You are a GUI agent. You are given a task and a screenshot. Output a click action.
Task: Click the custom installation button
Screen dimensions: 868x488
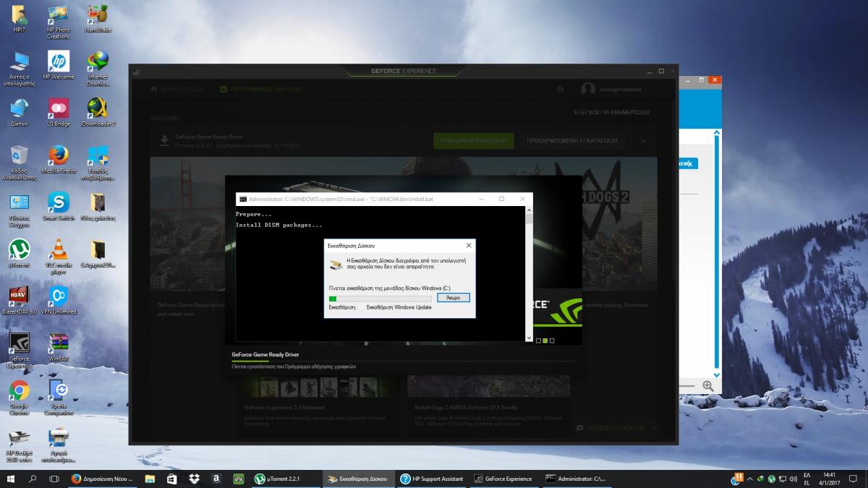click(572, 141)
